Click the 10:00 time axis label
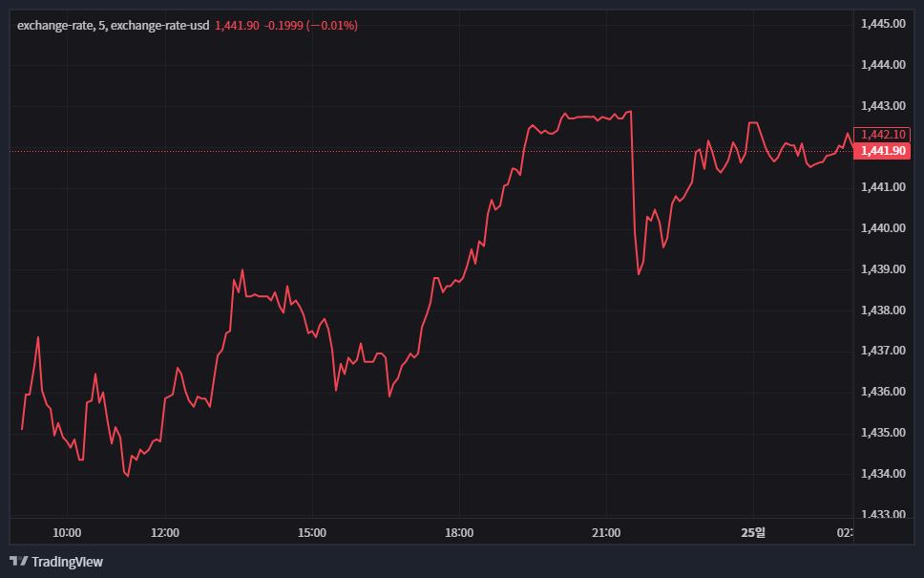 coord(67,532)
